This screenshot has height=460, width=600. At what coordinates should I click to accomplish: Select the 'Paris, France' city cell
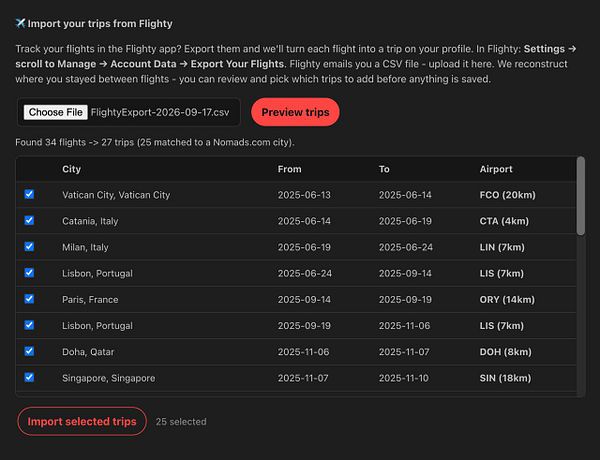click(90, 300)
